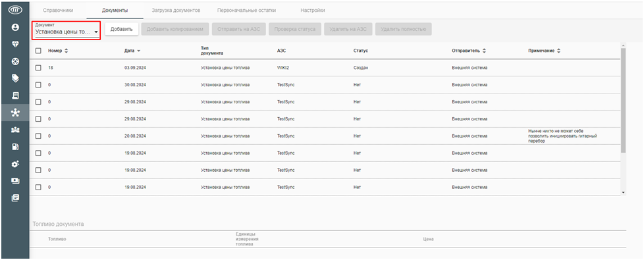The image size is (644, 260).
Task: Click the date 03.09.2024 cell
Action: (135, 68)
